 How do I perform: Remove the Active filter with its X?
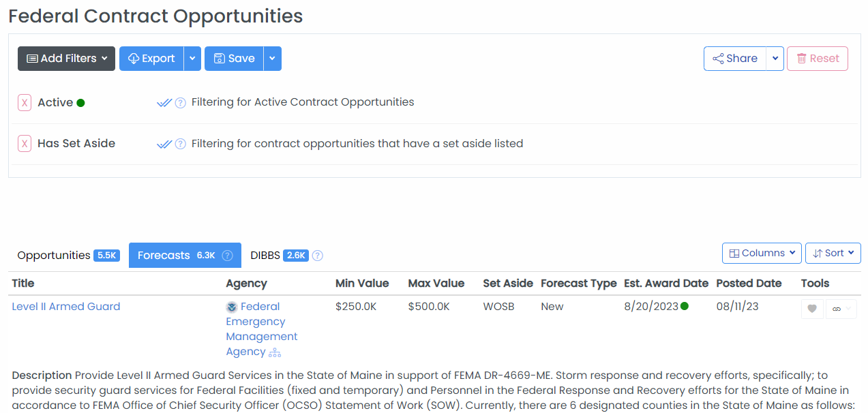point(25,103)
